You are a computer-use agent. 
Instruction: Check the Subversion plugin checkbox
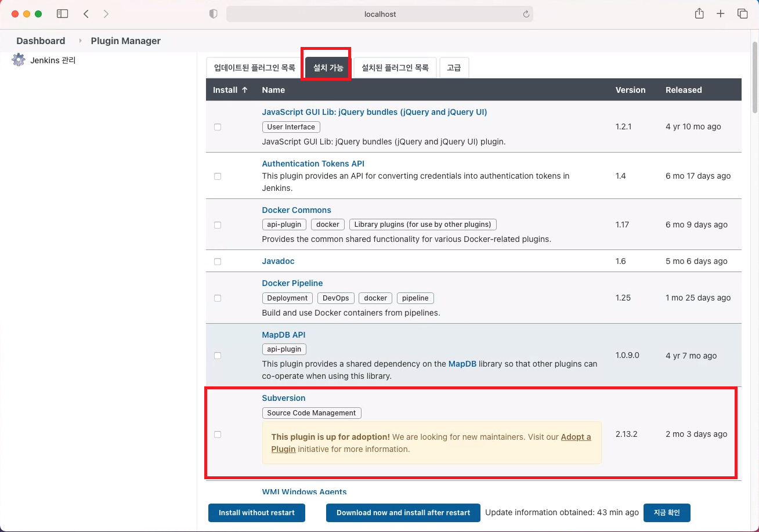coord(218,434)
